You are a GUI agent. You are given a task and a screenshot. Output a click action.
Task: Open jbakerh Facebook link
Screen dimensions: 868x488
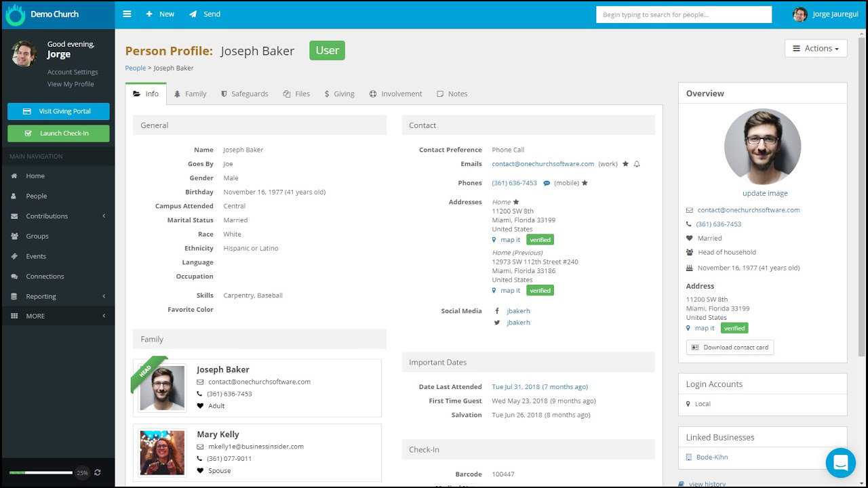coord(519,311)
